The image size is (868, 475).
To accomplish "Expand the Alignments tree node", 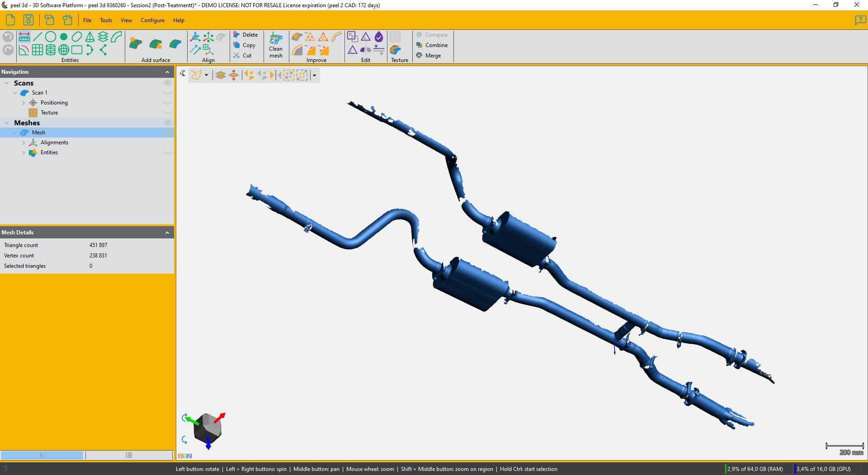I will tap(24, 142).
